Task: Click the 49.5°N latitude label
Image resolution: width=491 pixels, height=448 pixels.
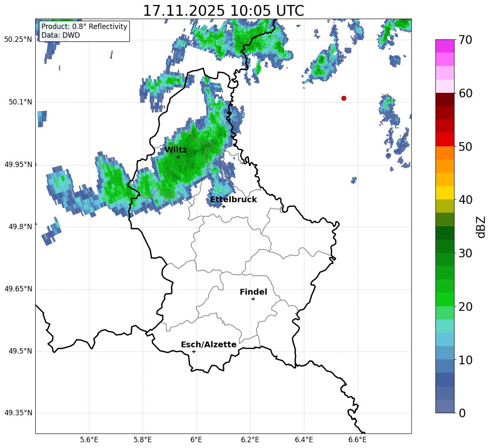Action: tap(20, 351)
